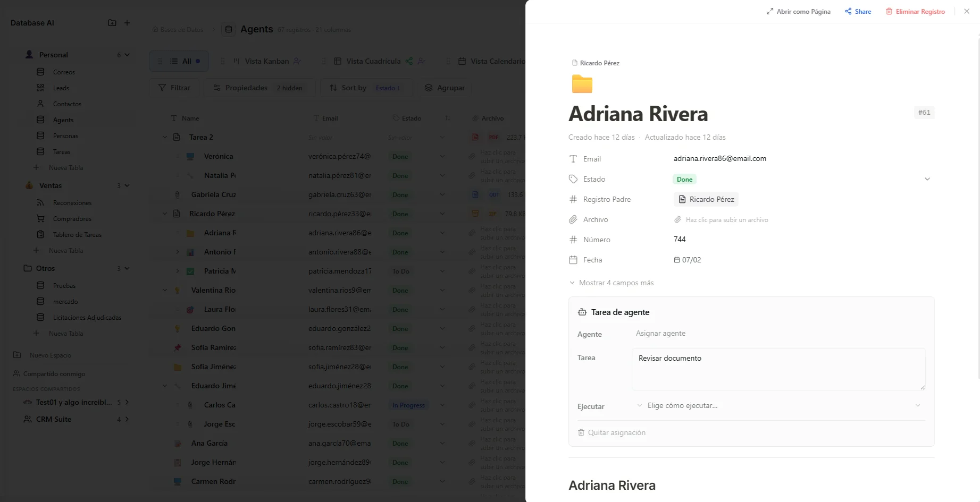The height and width of the screenshot is (502, 980).
Task: Switch to Vista Calendario tab
Action: [x=492, y=61]
